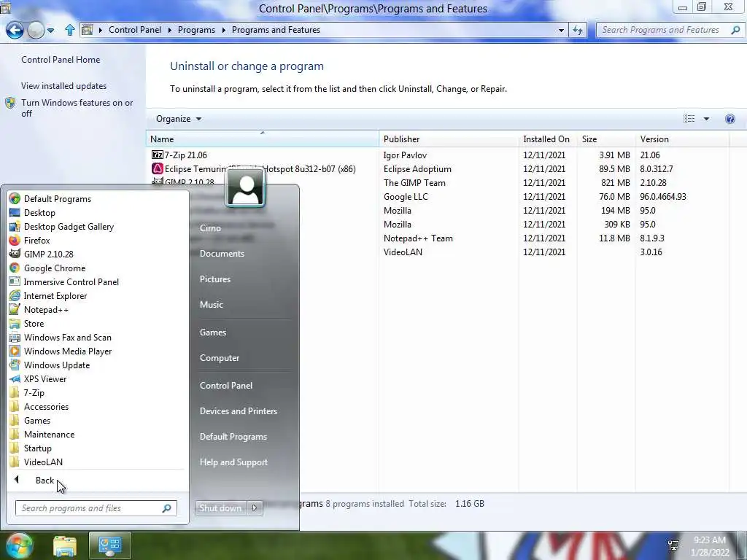Screen dimensions: 747x560
Task: Sort by the Installed On column header
Action: [x=547, y=139]
